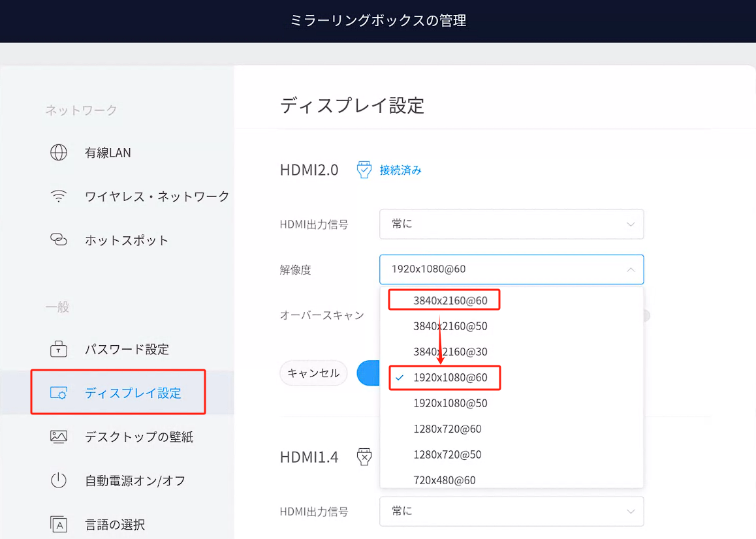Click the wireless network Wi-Fi icon
The image size is (756, 539).
click(x=59, y=196)
